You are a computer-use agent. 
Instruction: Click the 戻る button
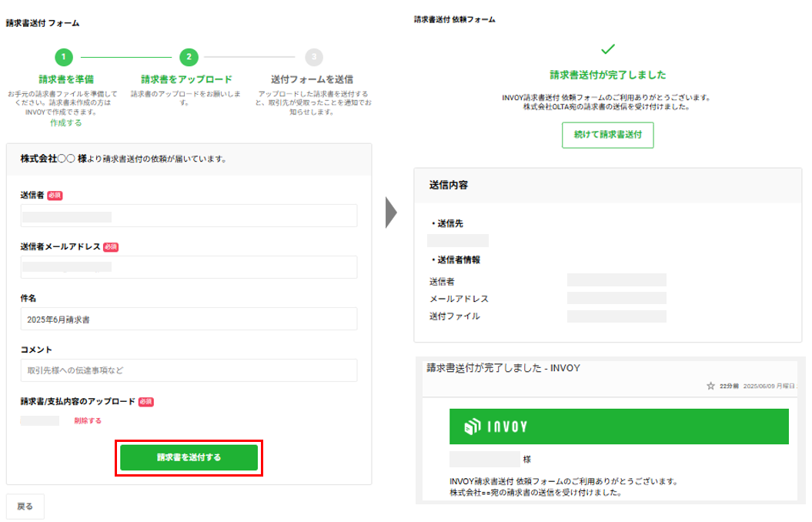click(x=25, y=506)
